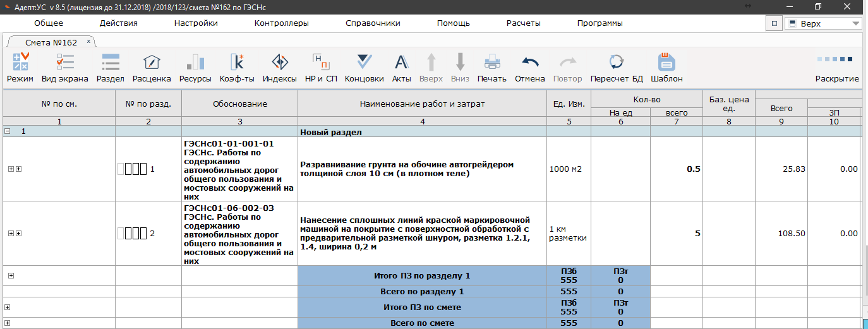
Task: Click Итого ПЗ по смете label
Action: coord(422,307)
